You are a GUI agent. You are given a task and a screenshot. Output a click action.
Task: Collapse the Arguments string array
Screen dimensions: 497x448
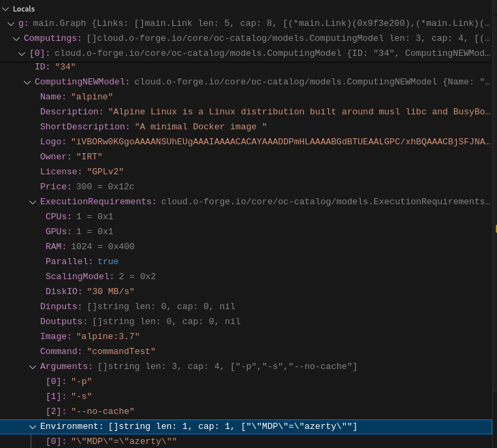tap(33, 366)
